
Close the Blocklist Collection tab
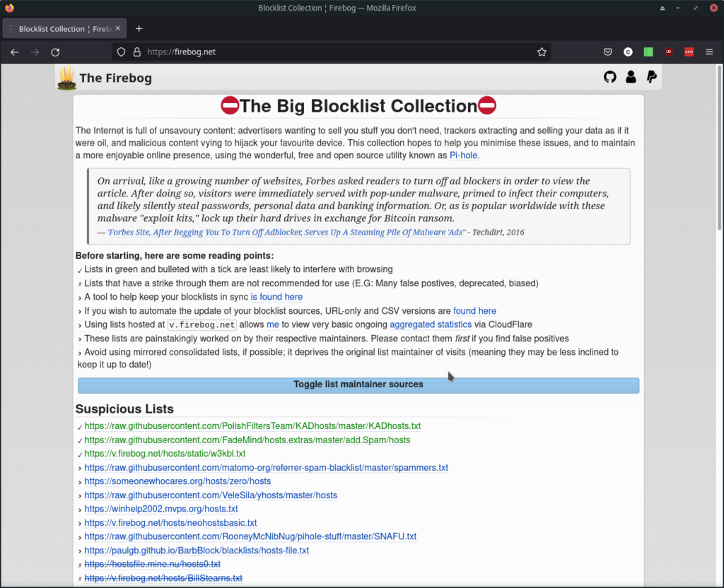118,28
